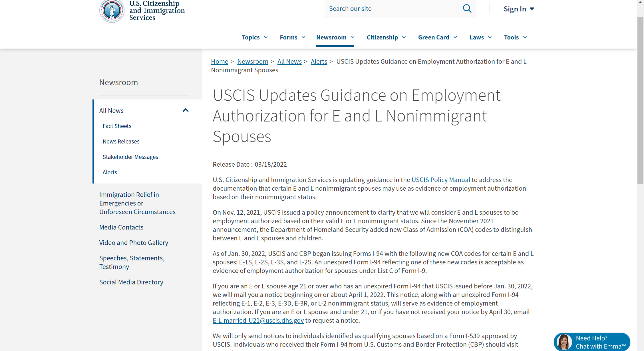Image resolution: width=644 pixels, height=351 pixels.
Task: Expand the Tools menu
Action: [x=515, y=37]
